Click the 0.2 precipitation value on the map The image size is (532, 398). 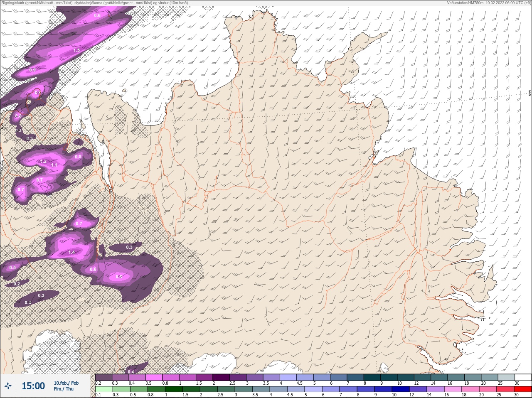point(17,284)
